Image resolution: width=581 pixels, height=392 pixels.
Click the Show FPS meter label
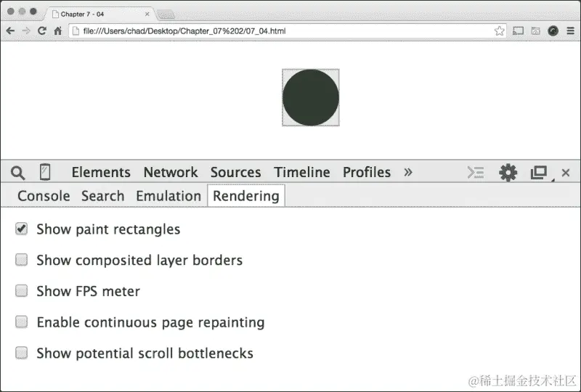(88, 291)
